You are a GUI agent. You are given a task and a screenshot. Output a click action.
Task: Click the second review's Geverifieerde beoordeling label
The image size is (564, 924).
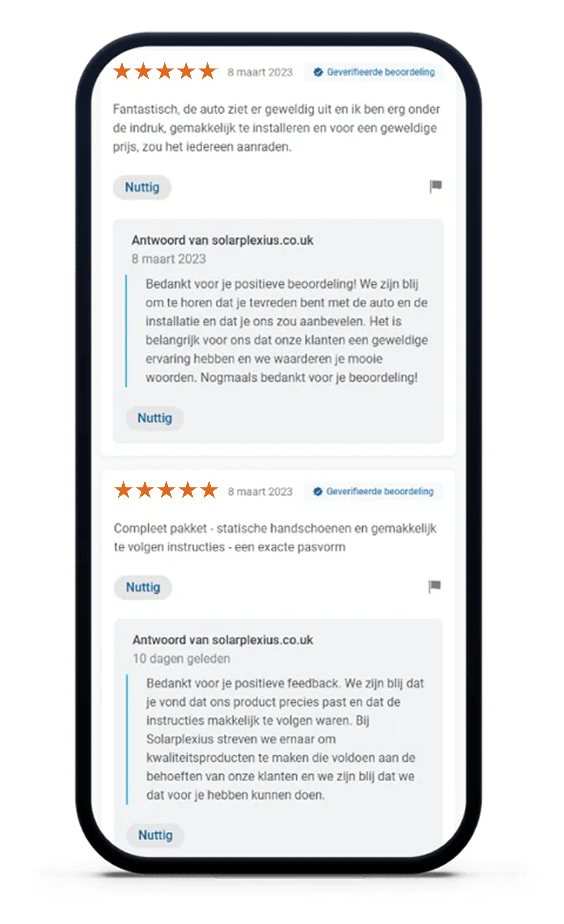point(380,491)
